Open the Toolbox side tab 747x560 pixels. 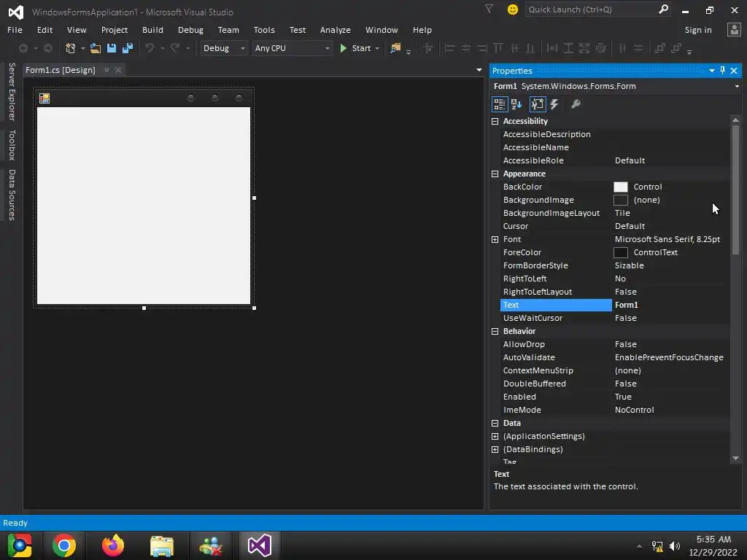12,145
